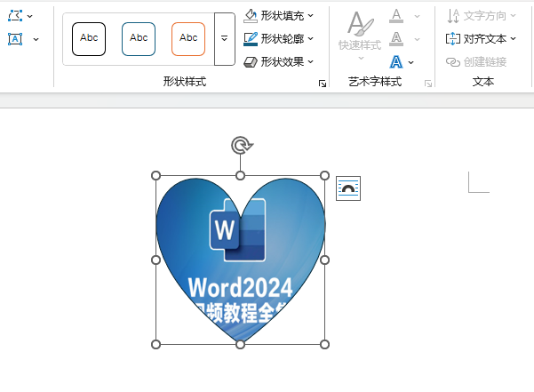Open 艺术字样式 dialog launcher
This screenshot has width=534, height=392.
click(428, 84)
